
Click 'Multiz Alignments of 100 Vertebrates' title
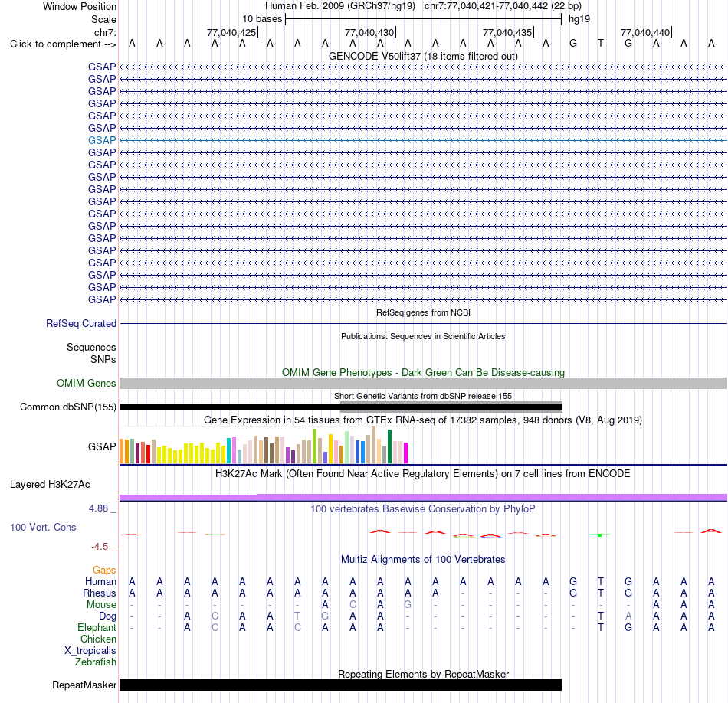coord(423,560)
